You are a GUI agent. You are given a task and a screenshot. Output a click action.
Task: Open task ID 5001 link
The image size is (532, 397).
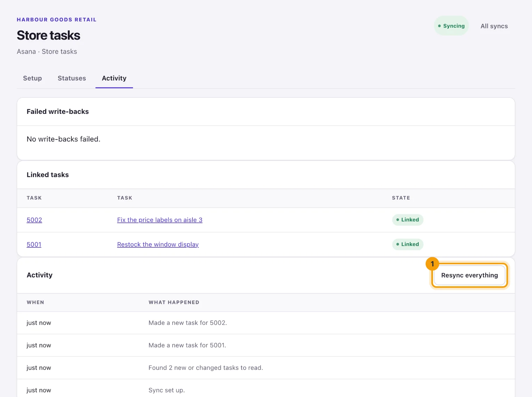[x=34, y=244]
